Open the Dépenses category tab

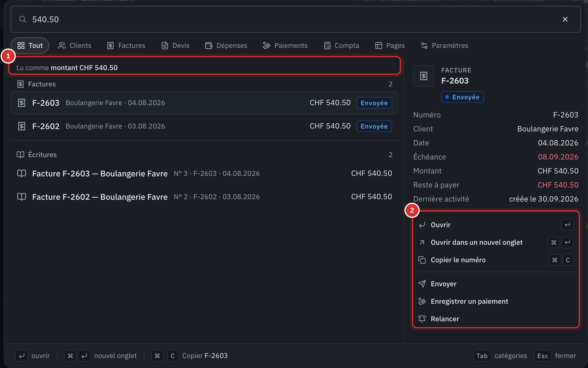point(226,46)
